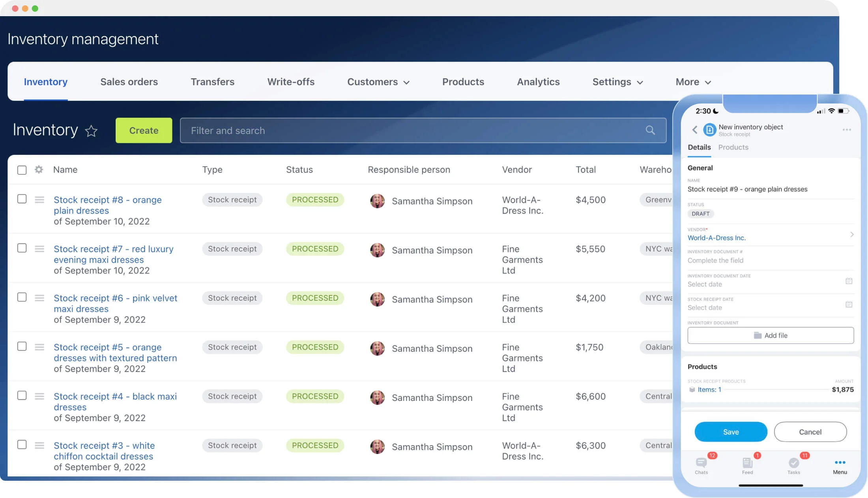Check the Stock receipt #5 row
This screenshot has height=498, width=868.
point(22,346)
